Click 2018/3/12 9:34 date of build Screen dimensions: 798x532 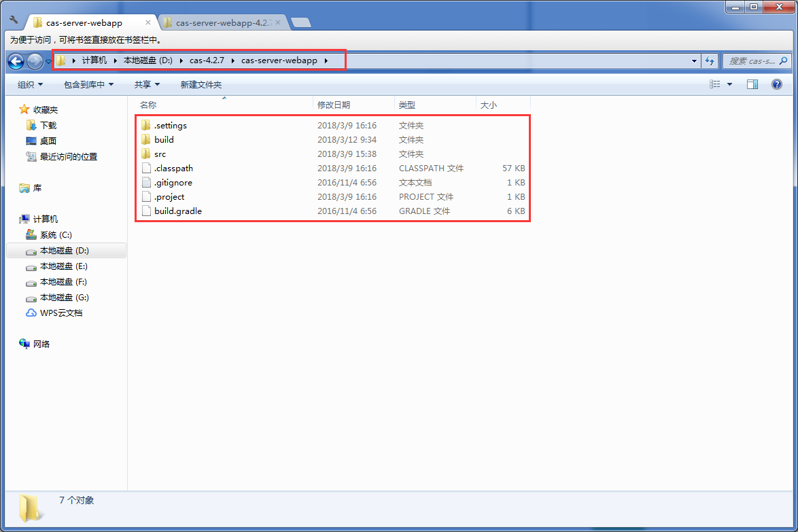347,139
